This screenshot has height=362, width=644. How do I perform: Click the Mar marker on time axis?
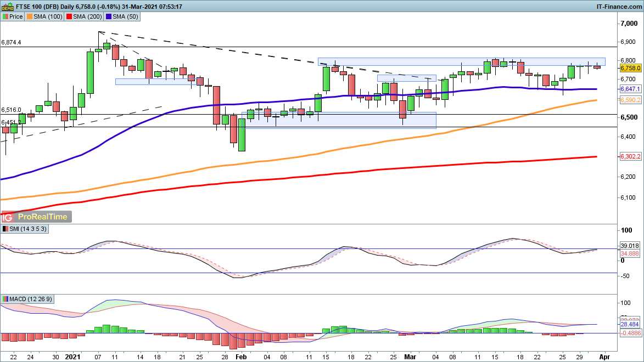pyautogui.click(x=408, y=356)
